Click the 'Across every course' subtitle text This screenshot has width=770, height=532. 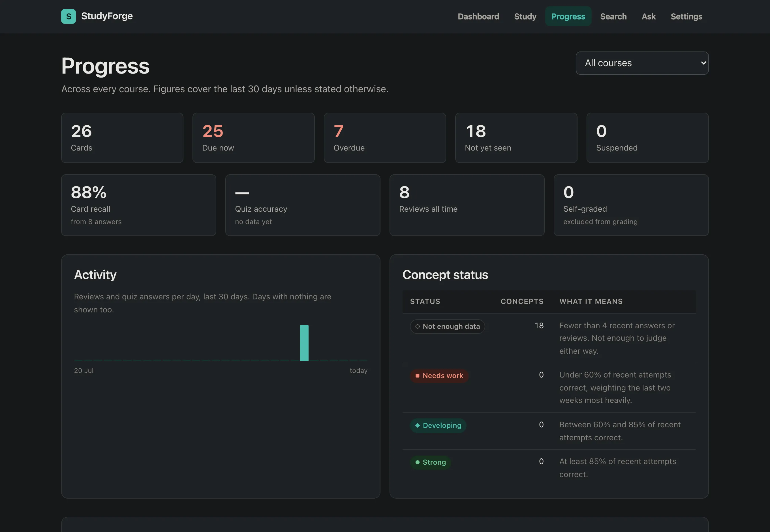[225, 89]
